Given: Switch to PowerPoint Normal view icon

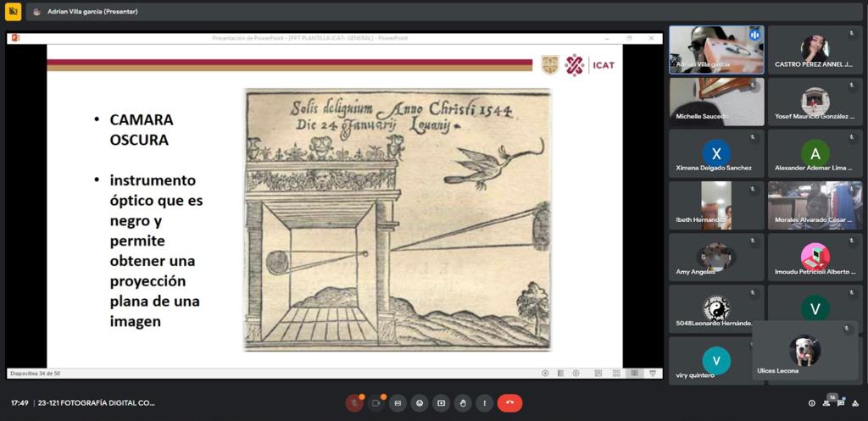Looking at the screenshot, I should click(x=598, y=374).
